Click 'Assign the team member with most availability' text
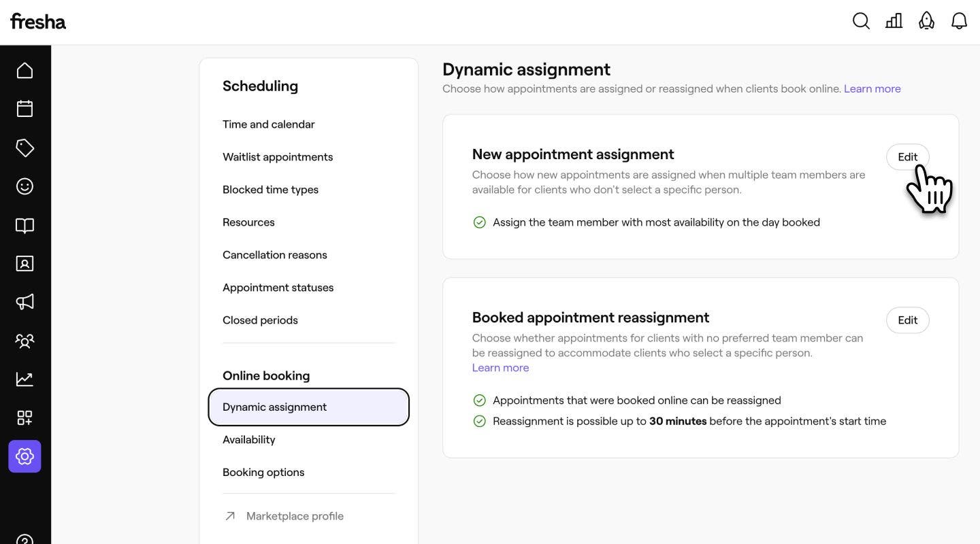The image size is (980, 544). click(x=656, y=222)
